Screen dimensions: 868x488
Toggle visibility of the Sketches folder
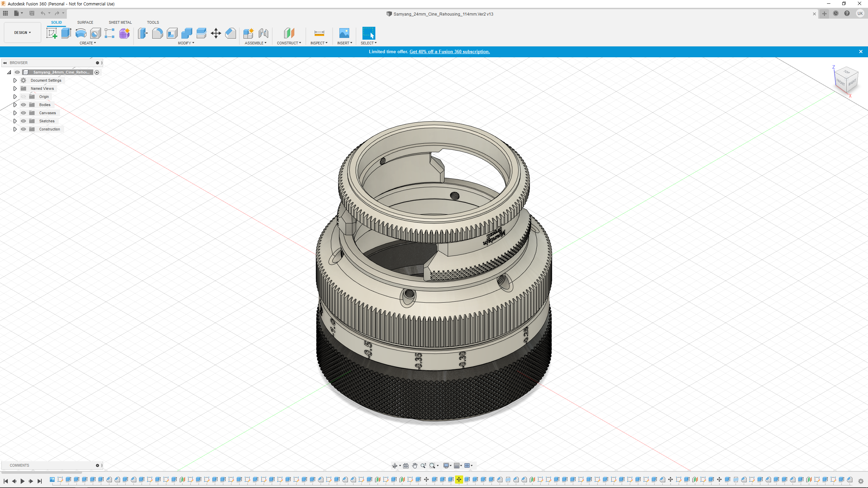(x=23, y=121)
